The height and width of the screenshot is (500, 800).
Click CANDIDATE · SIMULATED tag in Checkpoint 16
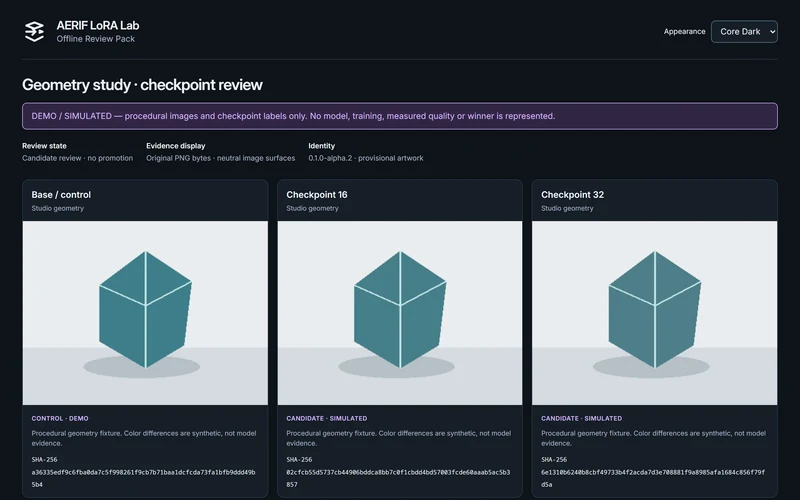(327, 418)
